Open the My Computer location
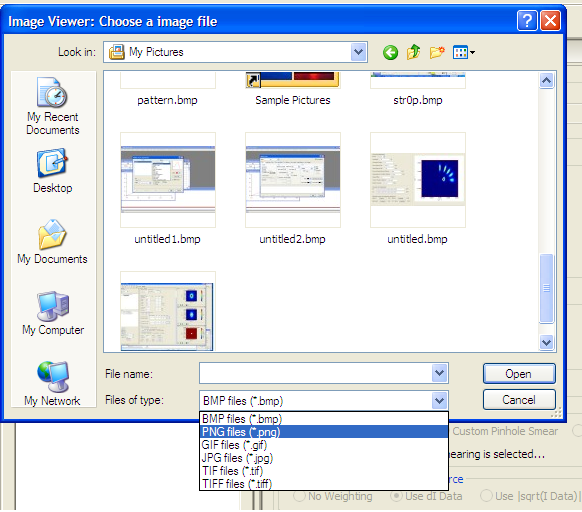Viewport: 582px width, 512px height. [53, 313]
